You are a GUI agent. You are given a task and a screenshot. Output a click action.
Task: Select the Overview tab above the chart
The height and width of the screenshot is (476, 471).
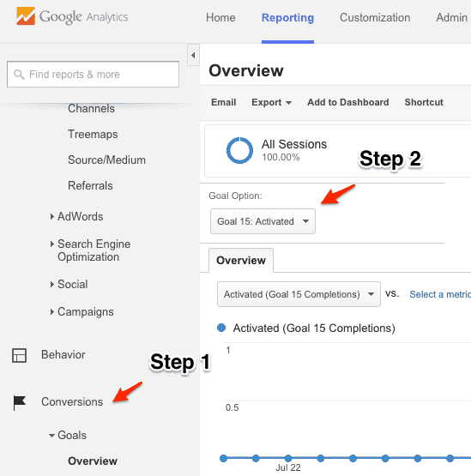point(241,261)
